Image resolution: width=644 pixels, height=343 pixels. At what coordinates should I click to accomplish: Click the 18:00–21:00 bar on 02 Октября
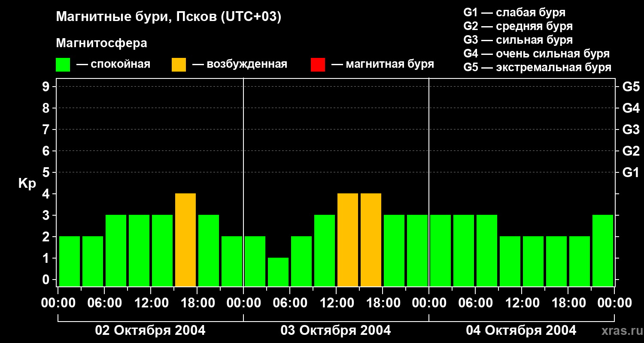point(209,250)
